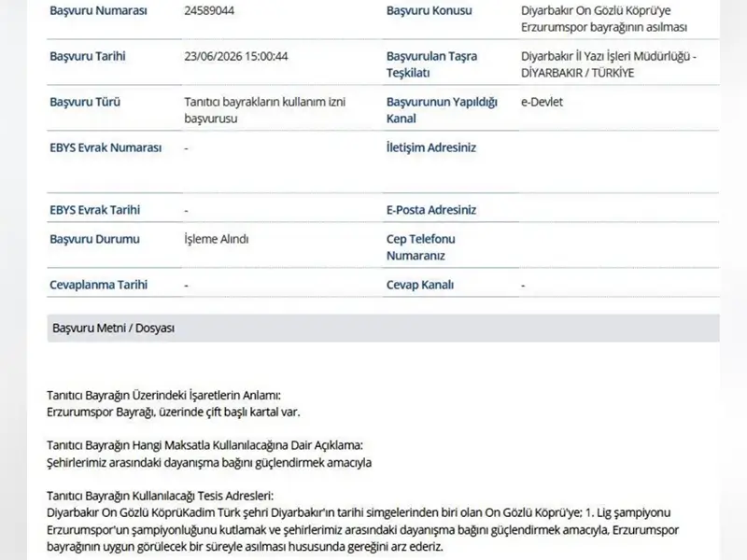The width and height of the screenshot is (747, 560).
Task: Select heading Tanıtıcı Bayrağın Üzerindeki İşaretlerin Anlamı
Action: point(163,395)
